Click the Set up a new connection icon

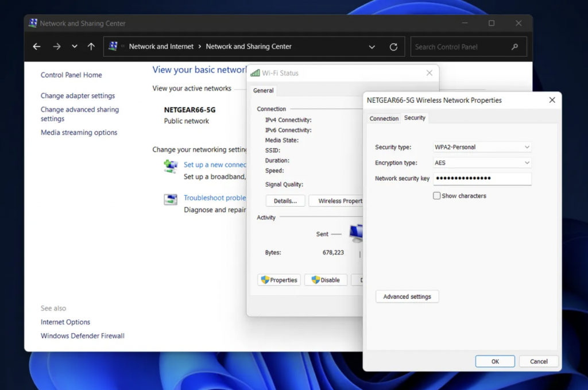171,166
